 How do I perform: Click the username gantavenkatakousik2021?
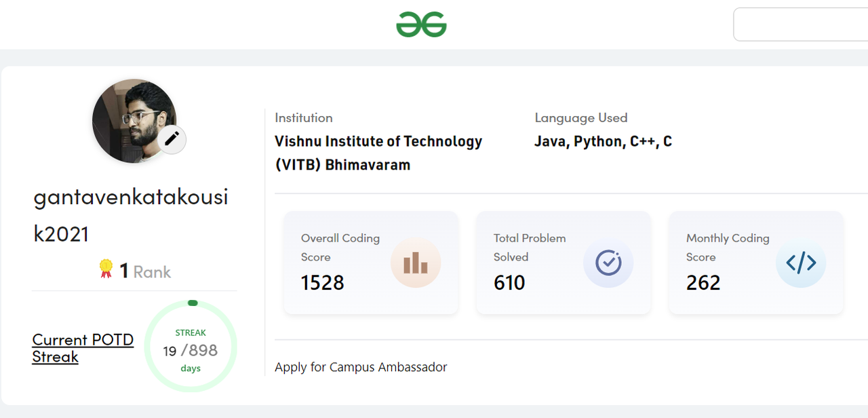[131, 215]
